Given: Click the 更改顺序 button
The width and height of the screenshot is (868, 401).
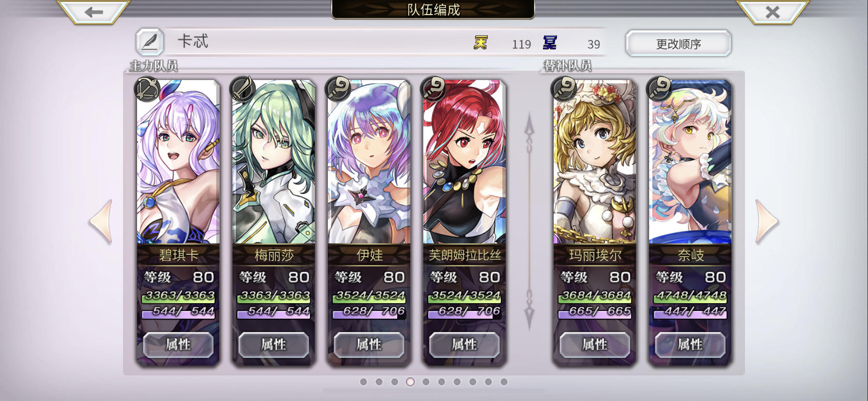Looking at the screenshot, I should [678, 44].
